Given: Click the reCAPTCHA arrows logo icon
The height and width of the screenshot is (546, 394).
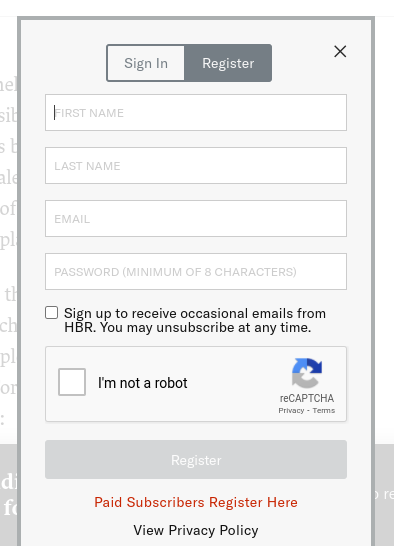Looking at the screenshot, I should (x=307, y=373).
